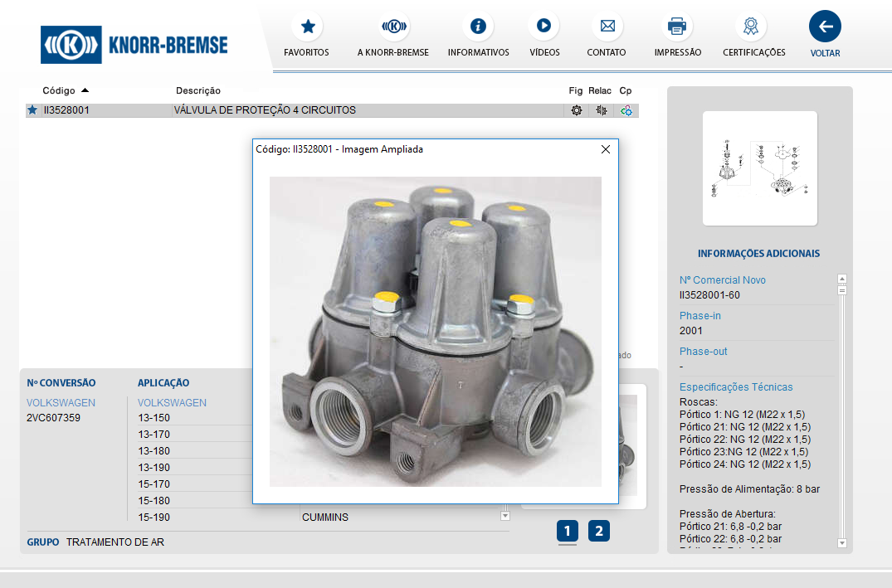Click the Impressão printer icon

[677, 27]
